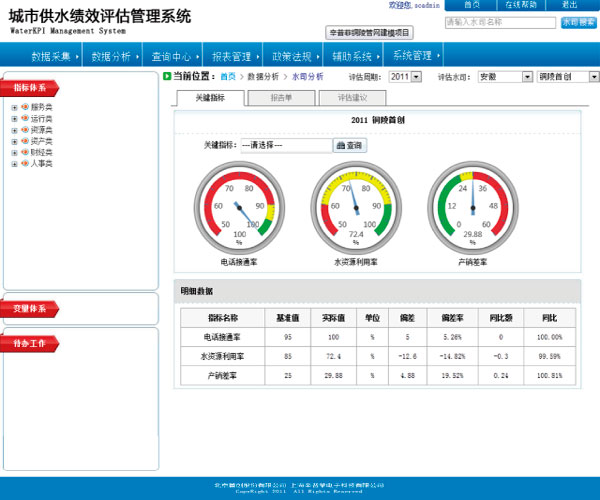The image size is (600, 500).
Task: Expand the 人事类 tree node
Action: tap(14, 162)
